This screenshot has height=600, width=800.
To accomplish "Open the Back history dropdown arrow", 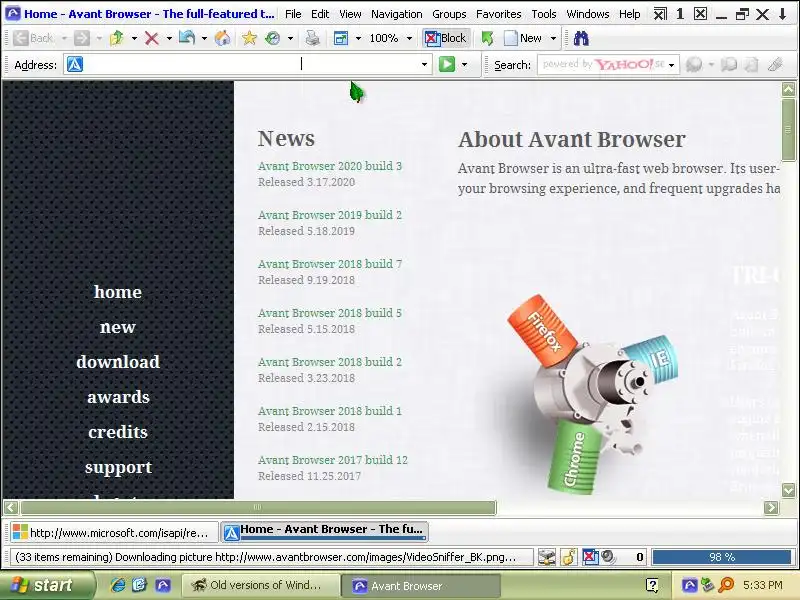I will click(x=64, y=38).
